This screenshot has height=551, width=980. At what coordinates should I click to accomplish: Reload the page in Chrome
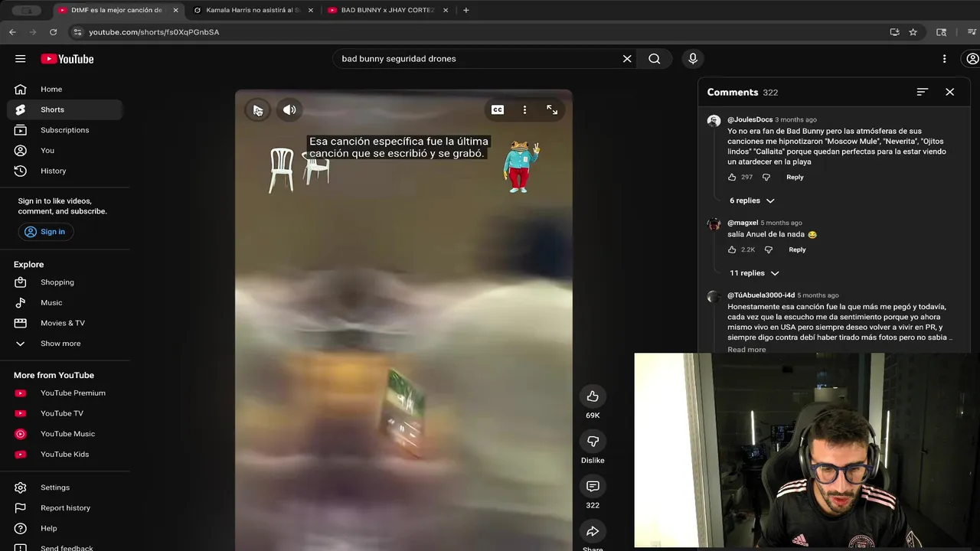[x=53, y=32]
